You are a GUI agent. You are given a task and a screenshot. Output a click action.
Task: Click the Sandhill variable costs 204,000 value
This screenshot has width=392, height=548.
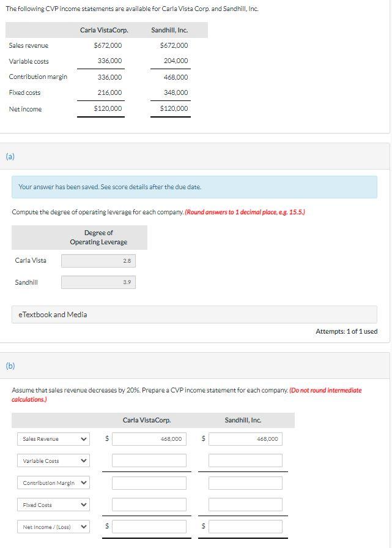point(176,61)
